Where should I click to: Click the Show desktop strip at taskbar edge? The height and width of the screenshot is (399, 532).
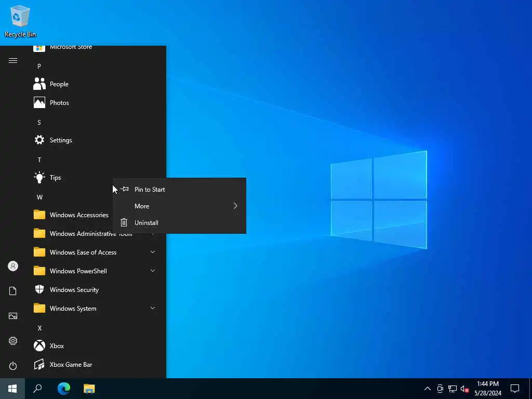tap(530, 389)
